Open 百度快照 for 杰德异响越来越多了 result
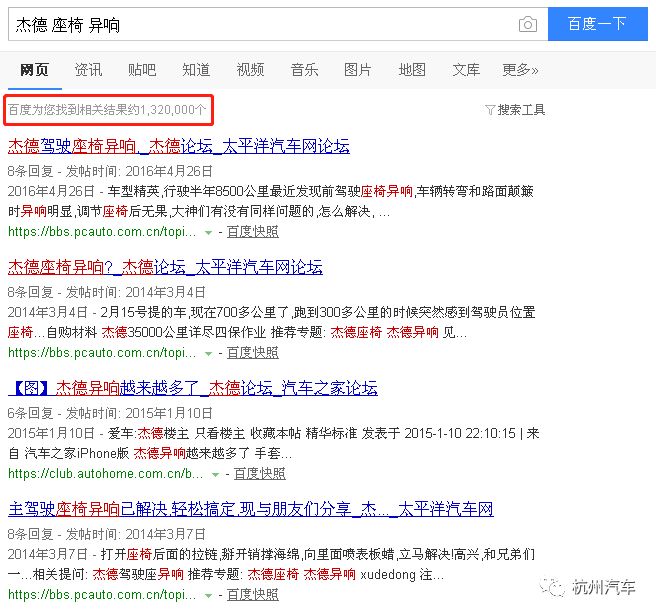 point(260,474)
